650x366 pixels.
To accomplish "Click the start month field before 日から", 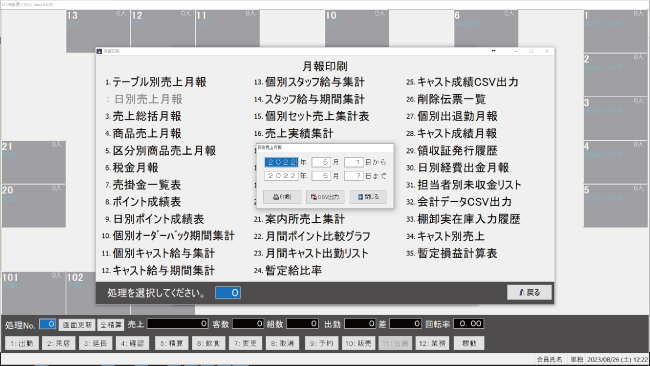I will tap(321, 162).
